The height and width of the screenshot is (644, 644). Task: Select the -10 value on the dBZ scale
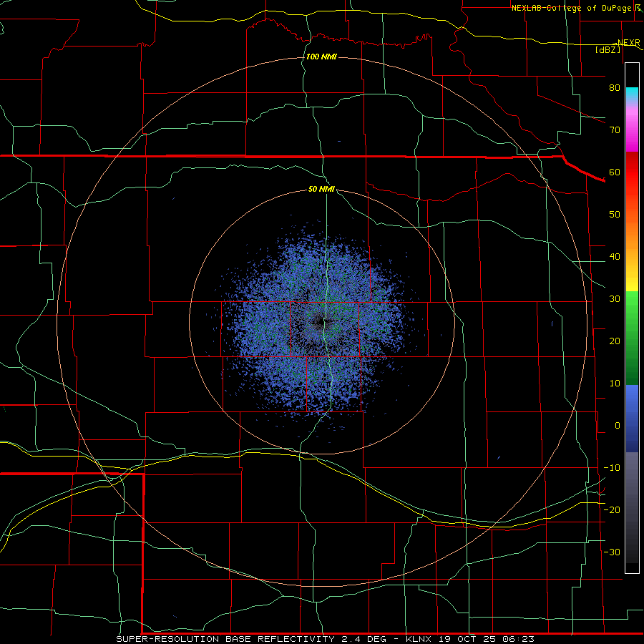tap(612, 468)
